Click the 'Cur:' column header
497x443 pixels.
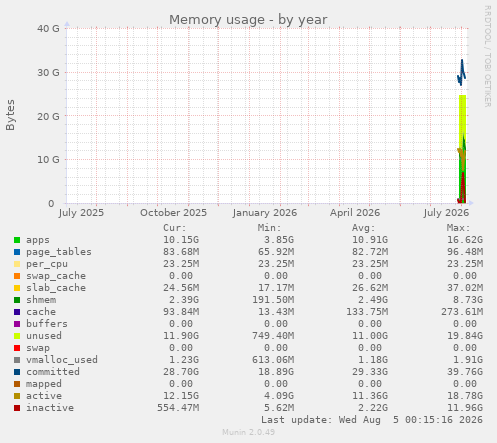pos(175,228)
